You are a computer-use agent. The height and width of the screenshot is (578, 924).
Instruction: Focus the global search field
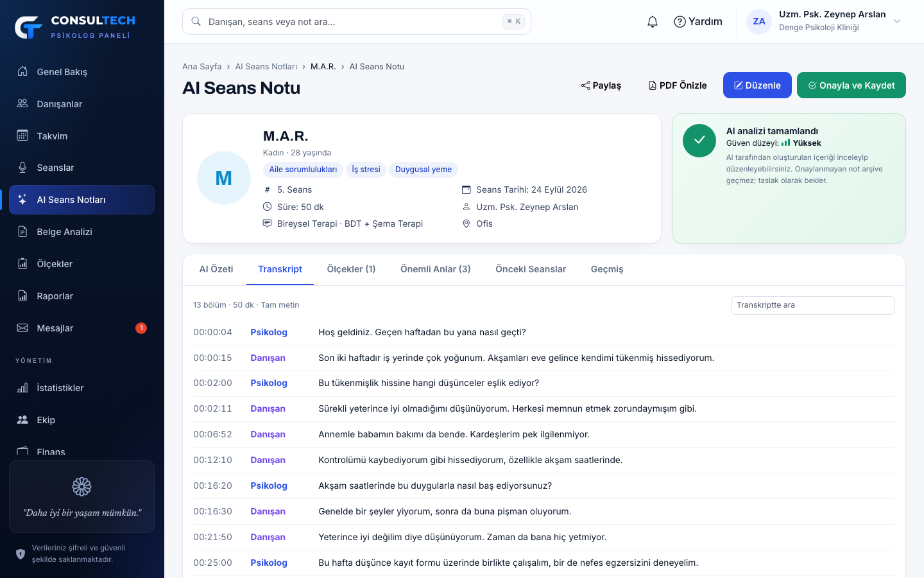pos(357,22)
